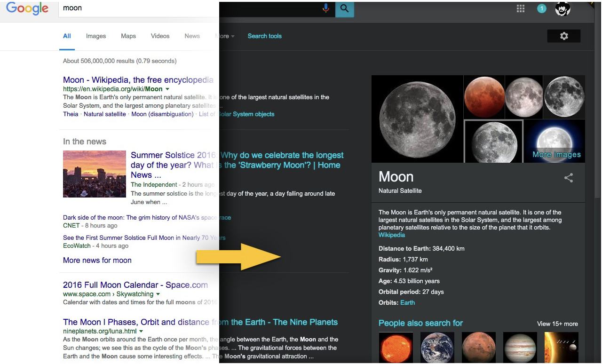Click Gravity: 1.622 m/s² fact
The image size is (602, 364).
point(405,270)
